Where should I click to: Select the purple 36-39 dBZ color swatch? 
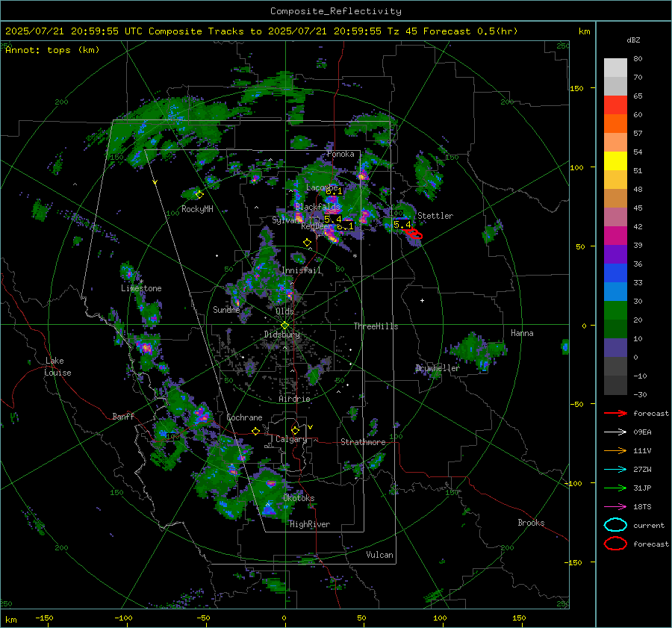[x=615, y=255]
